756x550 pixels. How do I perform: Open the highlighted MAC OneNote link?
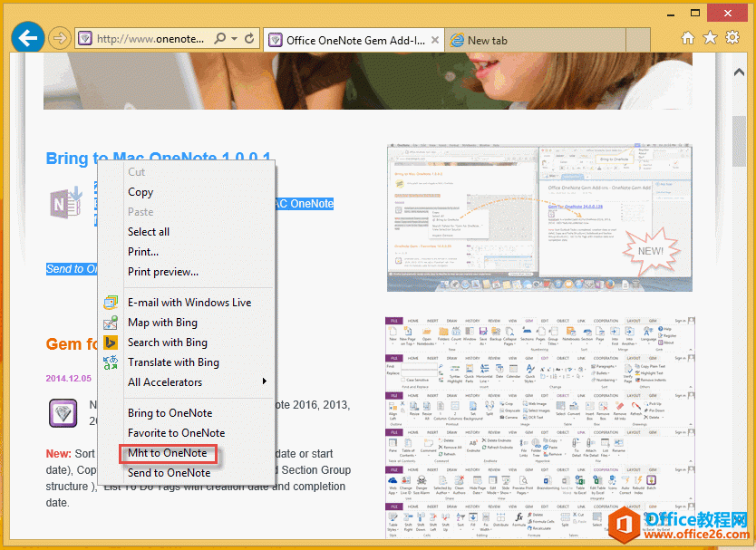point(304,203)
